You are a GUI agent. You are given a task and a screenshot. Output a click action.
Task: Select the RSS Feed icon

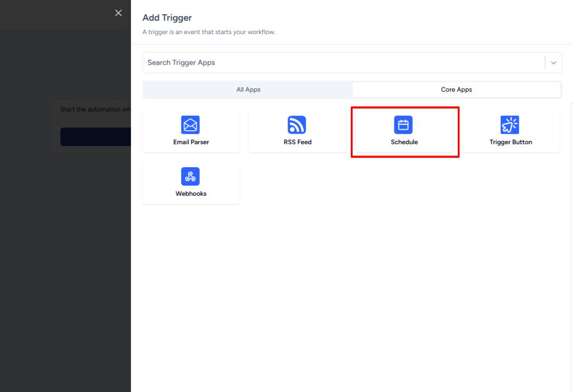297,125
